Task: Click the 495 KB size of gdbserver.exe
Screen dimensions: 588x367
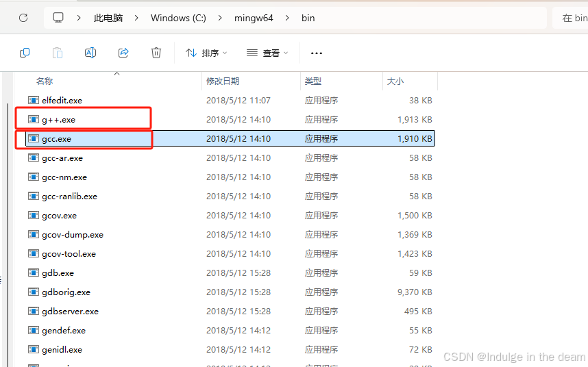Action: pyautogui.click(x=418, y=312)
